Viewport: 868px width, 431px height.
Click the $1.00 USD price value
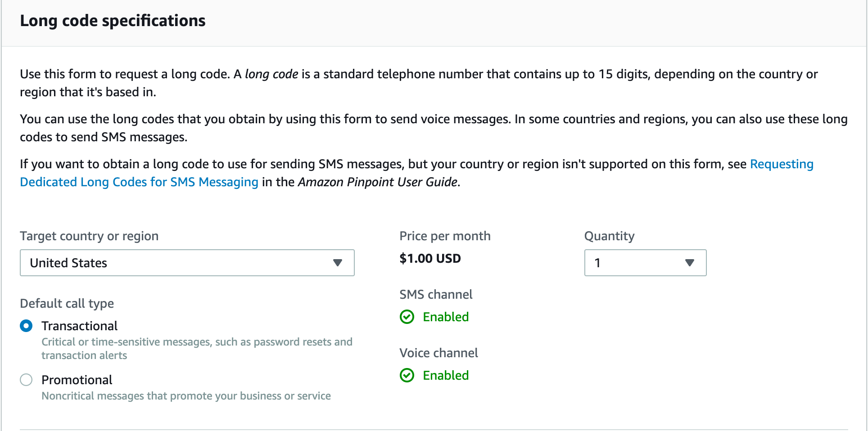[430, 258]
